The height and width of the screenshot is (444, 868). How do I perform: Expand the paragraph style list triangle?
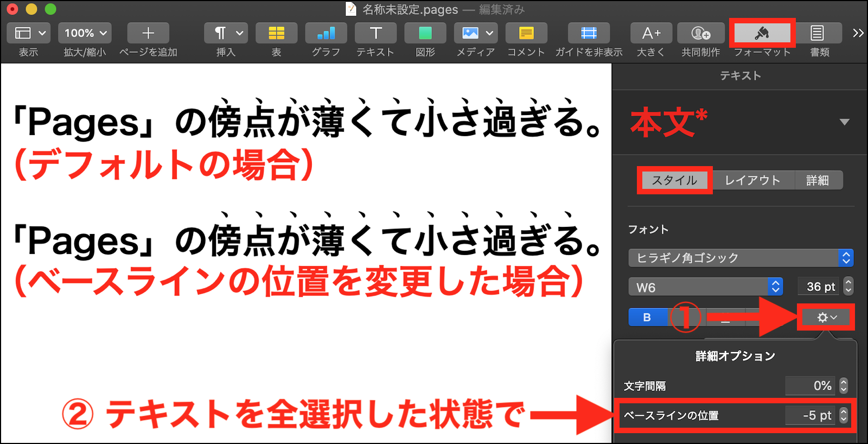(x=844, y=122)
